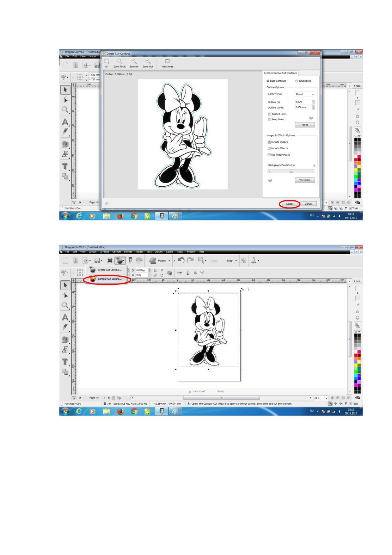The image size is (392, 555).
Task: Choose Contour Cut Wizard... from the dropdown
Action: [x=106, y=279]
